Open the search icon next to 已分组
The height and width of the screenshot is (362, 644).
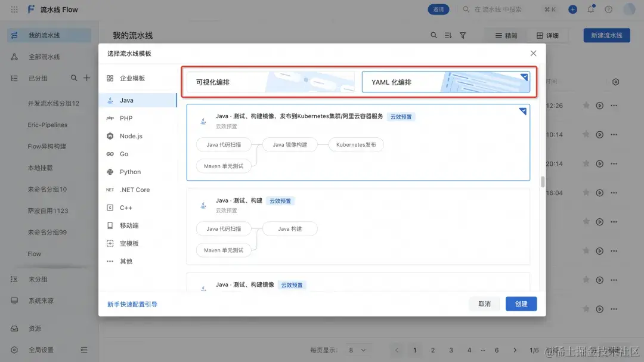click(73, 78)
